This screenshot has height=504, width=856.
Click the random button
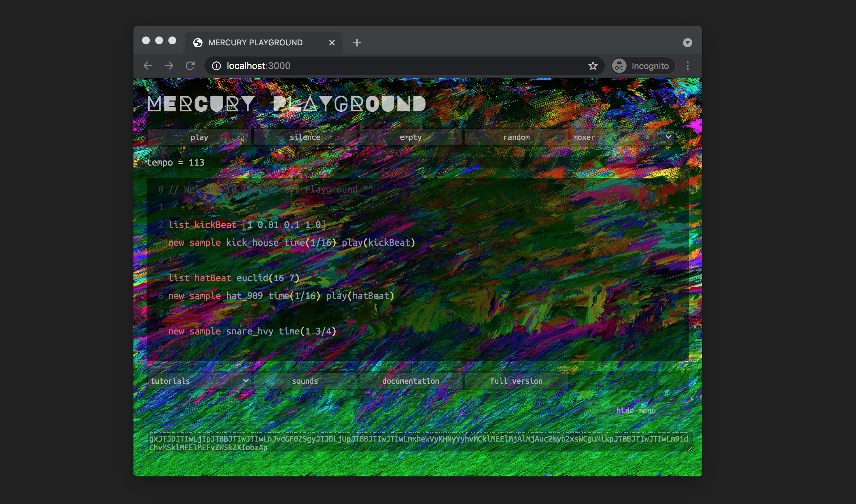click(516, 137)
